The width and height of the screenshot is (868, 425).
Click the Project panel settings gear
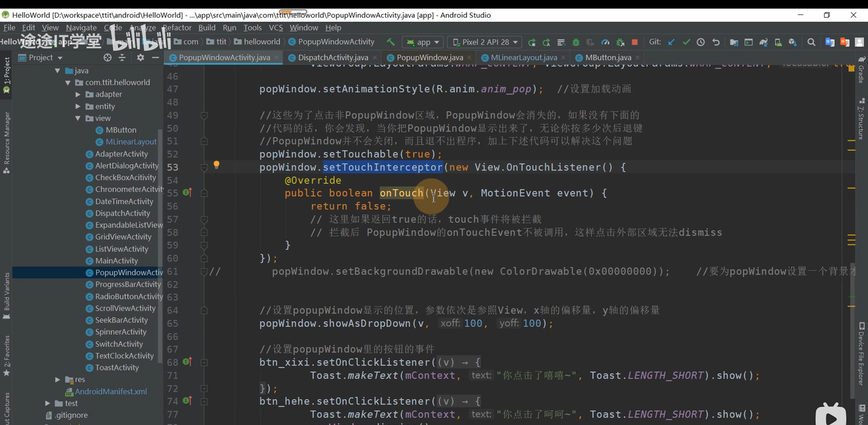coord(140,58)
